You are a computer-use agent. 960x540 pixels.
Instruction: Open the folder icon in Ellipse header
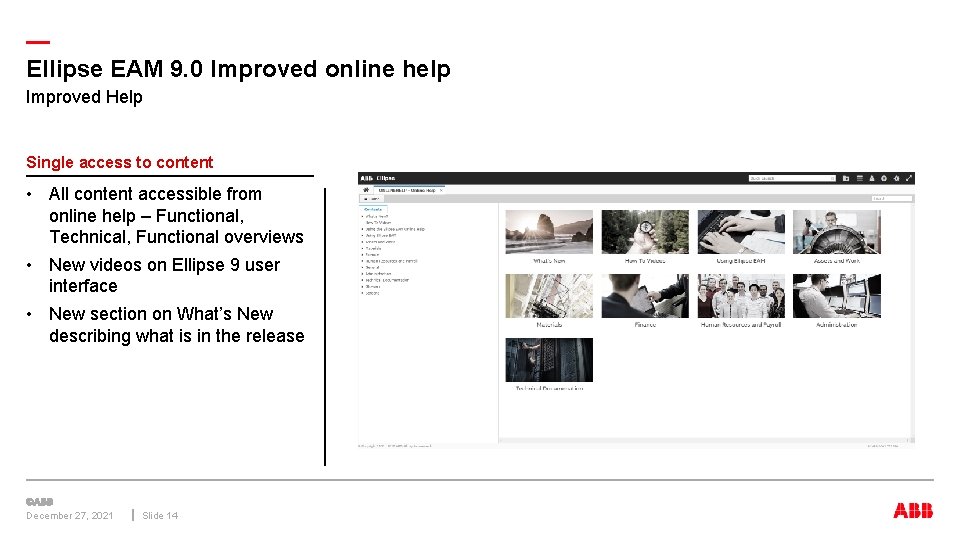point(846,178)
